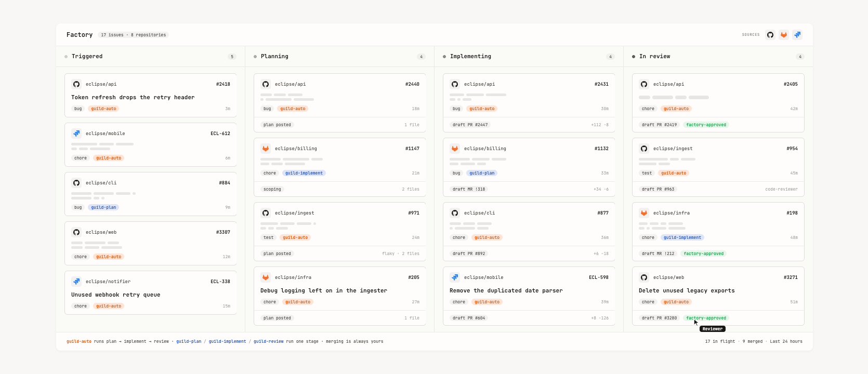Click the GitLab icon on the eclipse/infra #198 card
Image resolution: width=868 pixels, height=374 pixels.
coord(644,213)
